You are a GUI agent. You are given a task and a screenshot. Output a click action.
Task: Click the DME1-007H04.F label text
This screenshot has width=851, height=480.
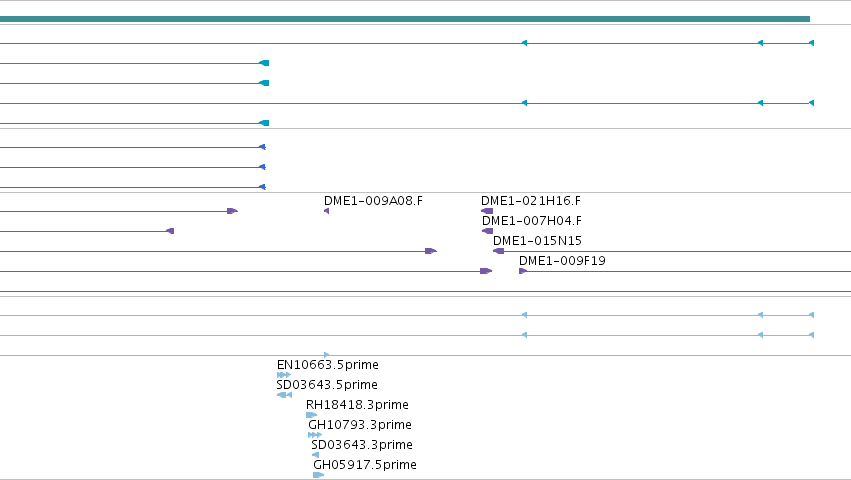pos(532,221)
